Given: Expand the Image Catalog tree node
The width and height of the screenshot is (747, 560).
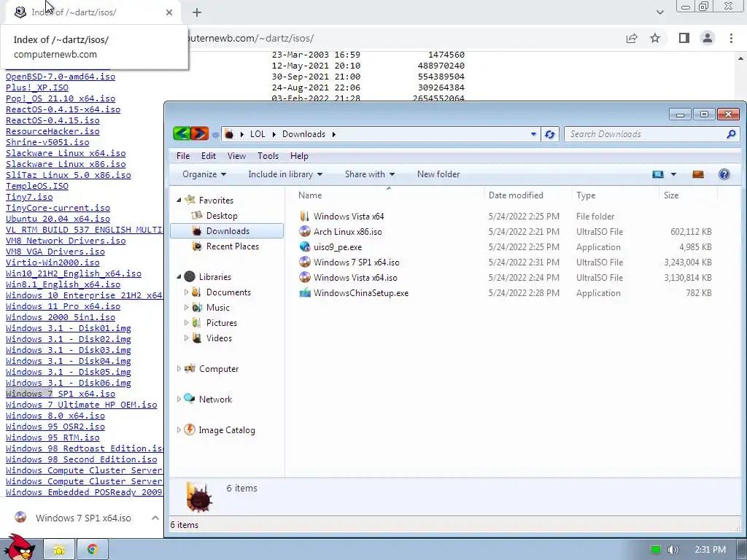Looking at the screenshot, I should (179, 429).
